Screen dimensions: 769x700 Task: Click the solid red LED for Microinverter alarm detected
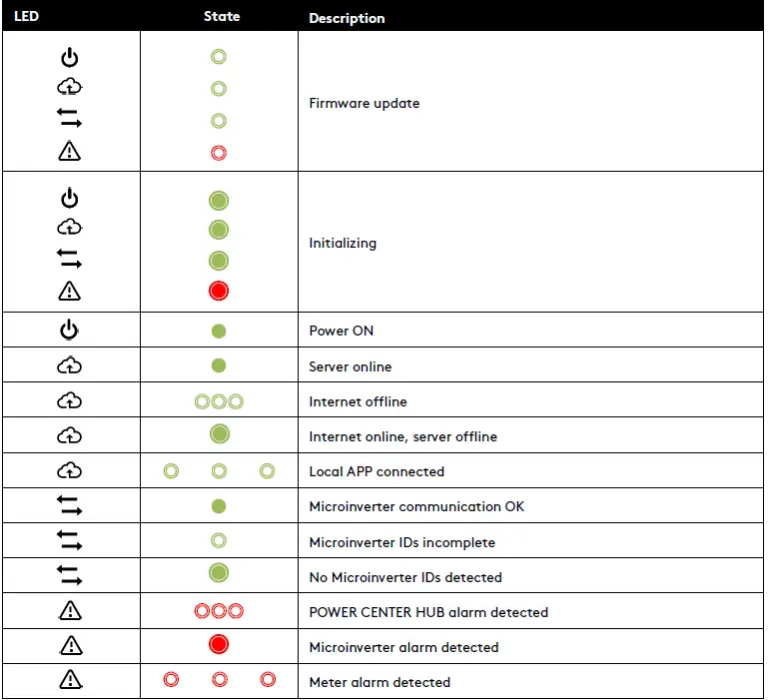[x=219, y=645]
